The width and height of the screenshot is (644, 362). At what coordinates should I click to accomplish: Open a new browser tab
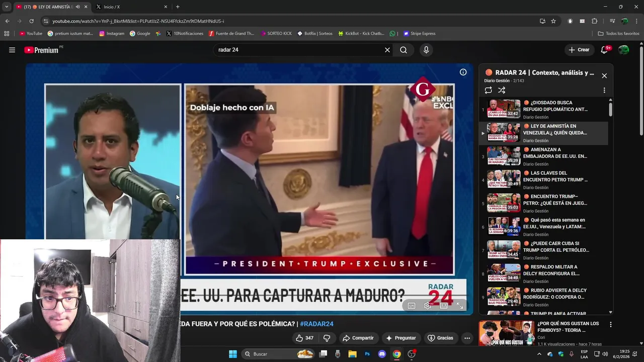[x=178, y=7]
